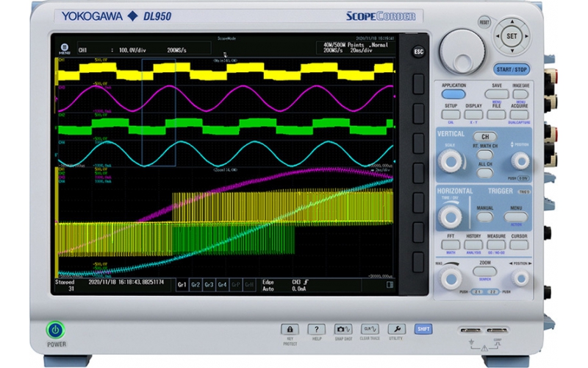Open the FILE menu key
588x368 pixels.
(x=496, y=115)
